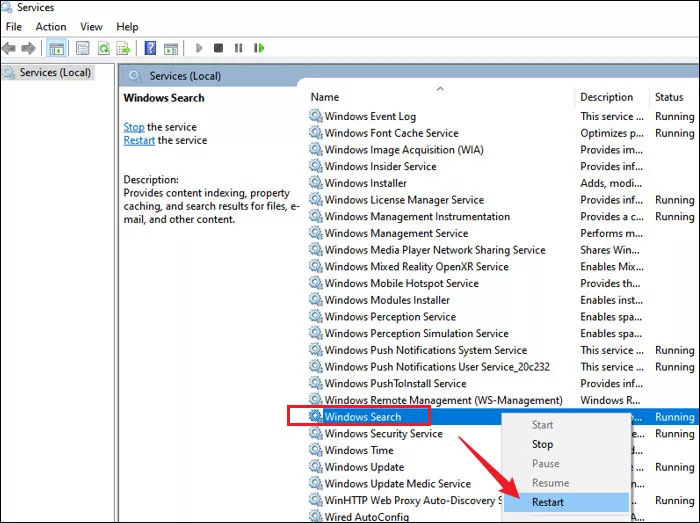The height and width of the screenshot is (523, 700).
Task: Click gear icon of Windows Installer
Action: point(316,183)
